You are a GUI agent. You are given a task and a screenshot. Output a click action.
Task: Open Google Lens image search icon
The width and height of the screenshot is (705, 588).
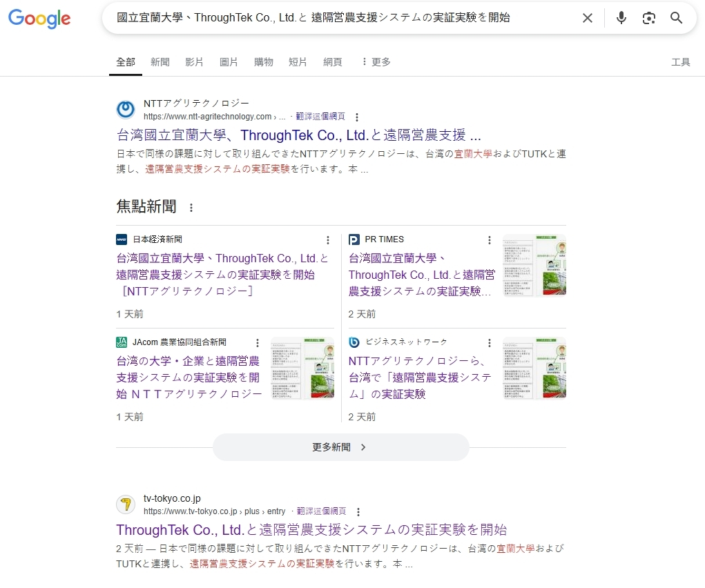click(x=648, y=18)
